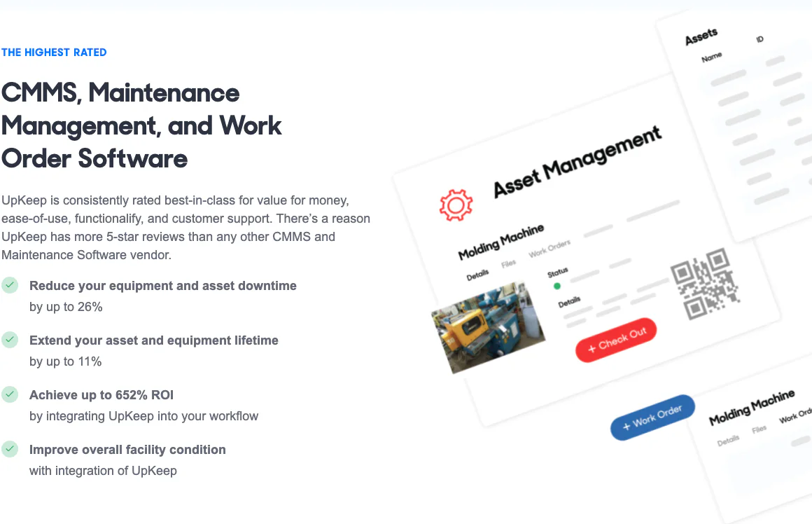Click the red Check Out button

[616, 340]
